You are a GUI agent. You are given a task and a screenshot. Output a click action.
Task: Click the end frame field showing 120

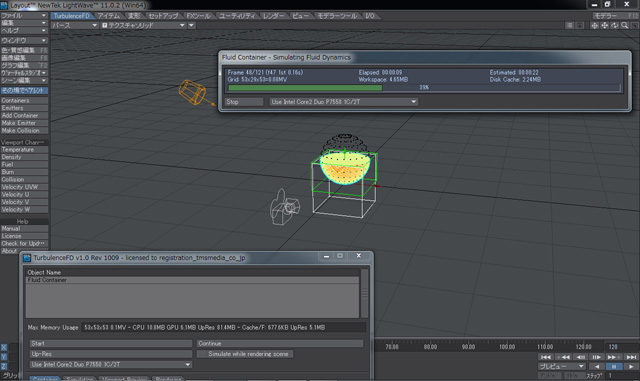[621, 347]
